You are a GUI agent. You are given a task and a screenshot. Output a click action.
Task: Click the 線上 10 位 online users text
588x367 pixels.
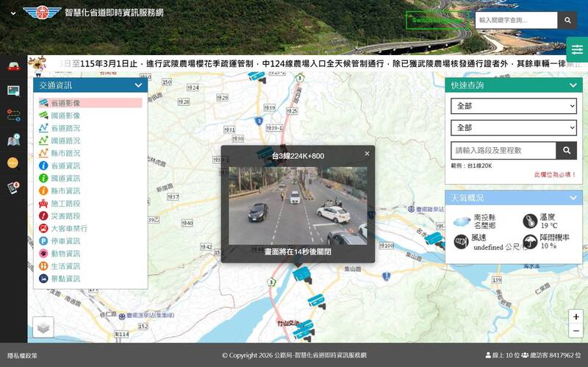pos(503,355)
